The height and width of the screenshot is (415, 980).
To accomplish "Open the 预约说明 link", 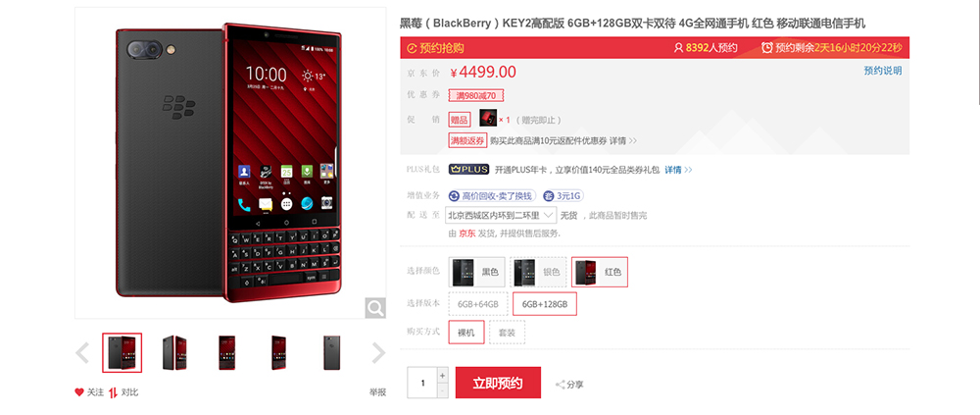I will click(883, 71).
